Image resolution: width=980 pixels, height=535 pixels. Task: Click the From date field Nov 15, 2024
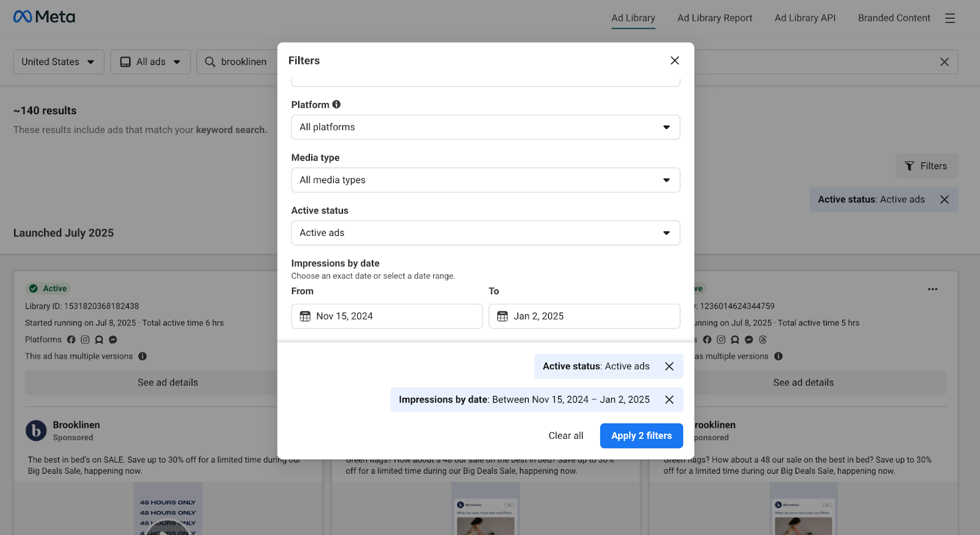click(x=392, y=316)
